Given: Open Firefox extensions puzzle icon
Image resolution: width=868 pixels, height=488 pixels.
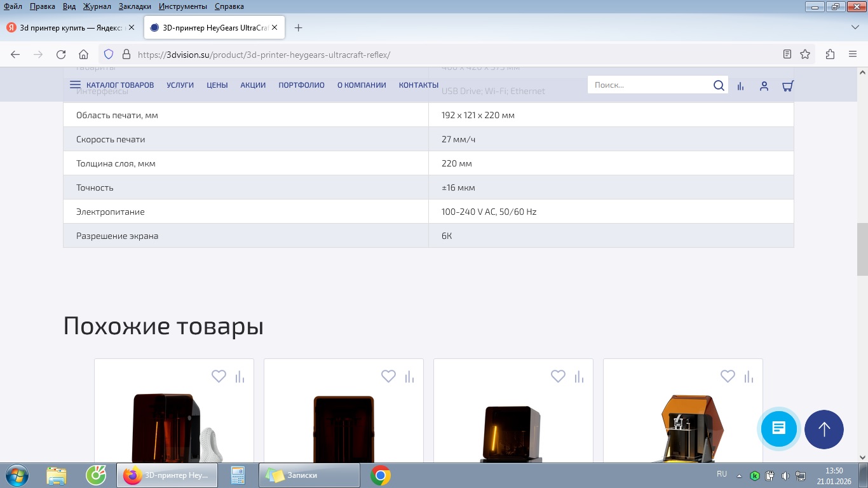Looking at the screenshot, I should coord(830,55).
